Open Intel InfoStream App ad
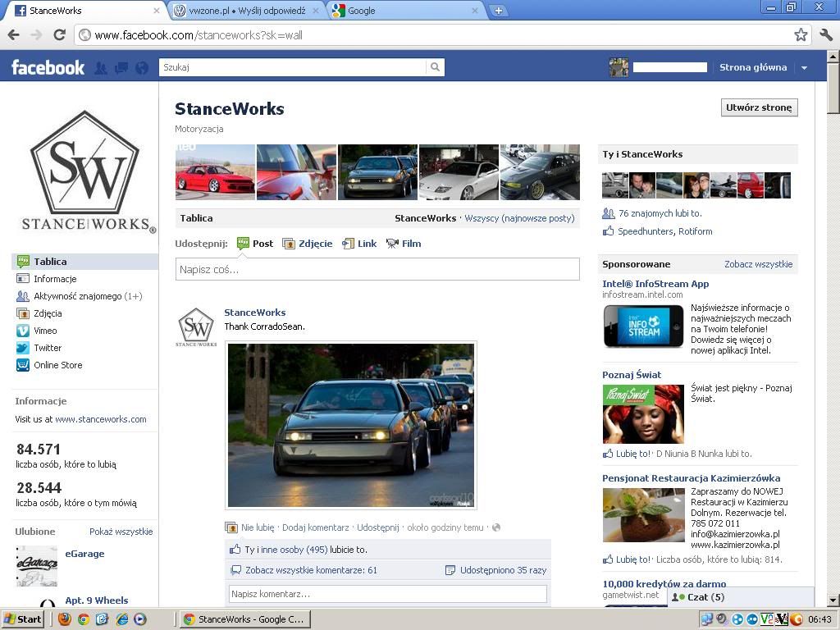This screenshot has width=840, height=630. [655, 284]
